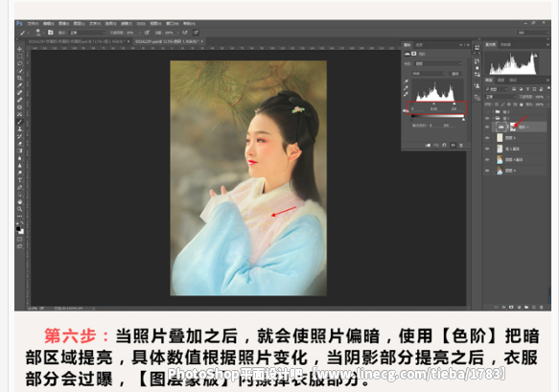Hide the beige-filled layer below Levels
Viewport: 559px width, 392px height.
487,138
